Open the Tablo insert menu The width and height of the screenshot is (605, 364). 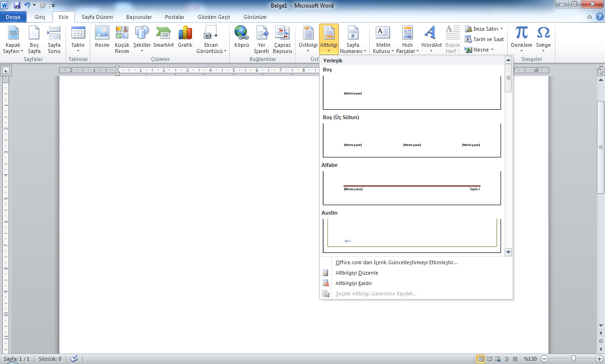pyautogui.click(x=78, y=40)
